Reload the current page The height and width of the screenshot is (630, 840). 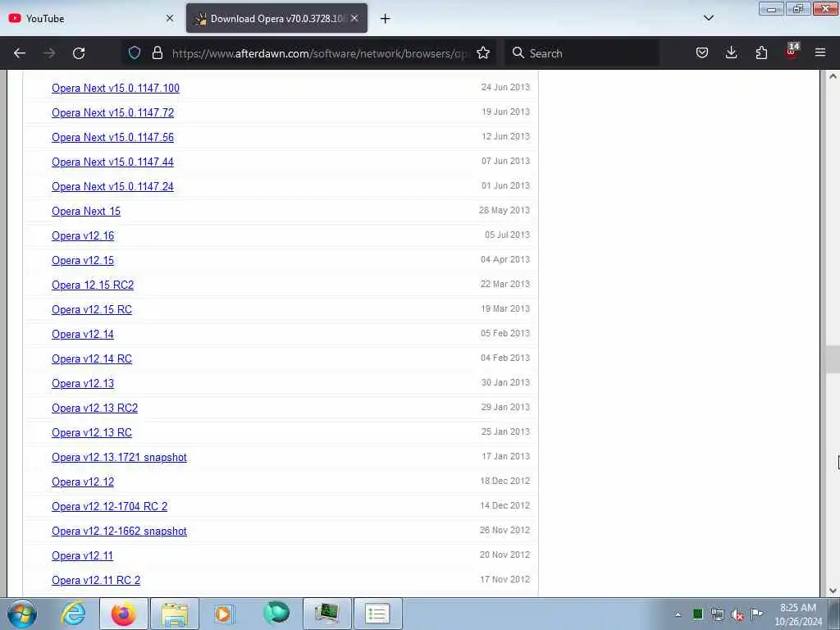(79, 53)
